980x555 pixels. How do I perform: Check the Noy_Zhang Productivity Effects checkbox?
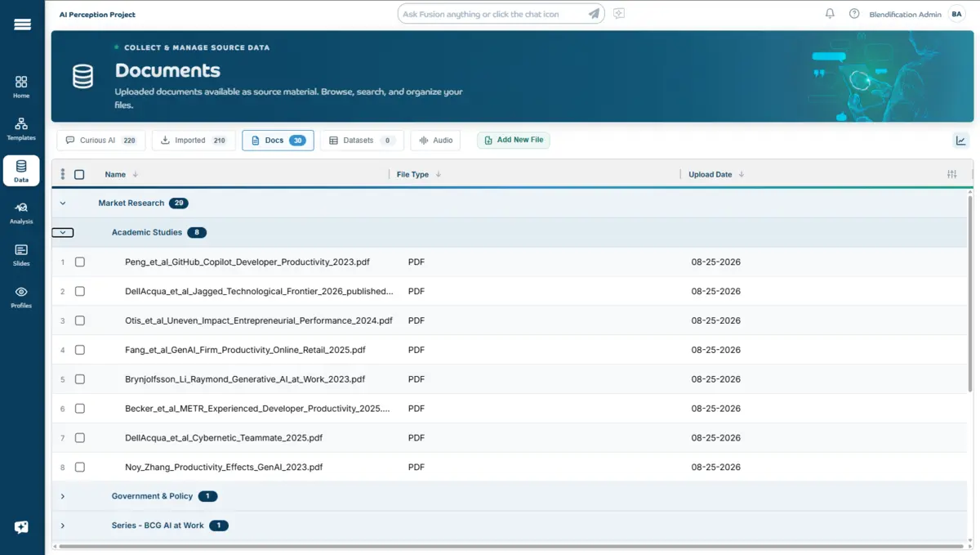[80, 468]
